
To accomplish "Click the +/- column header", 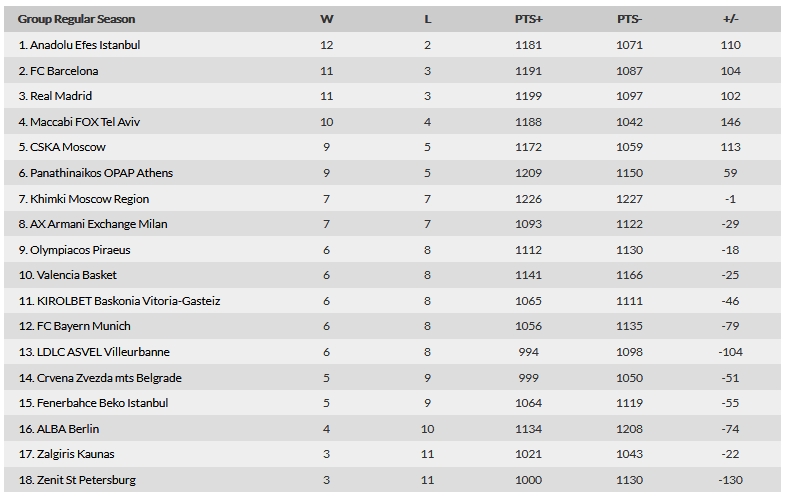I will tap(730, 19).
